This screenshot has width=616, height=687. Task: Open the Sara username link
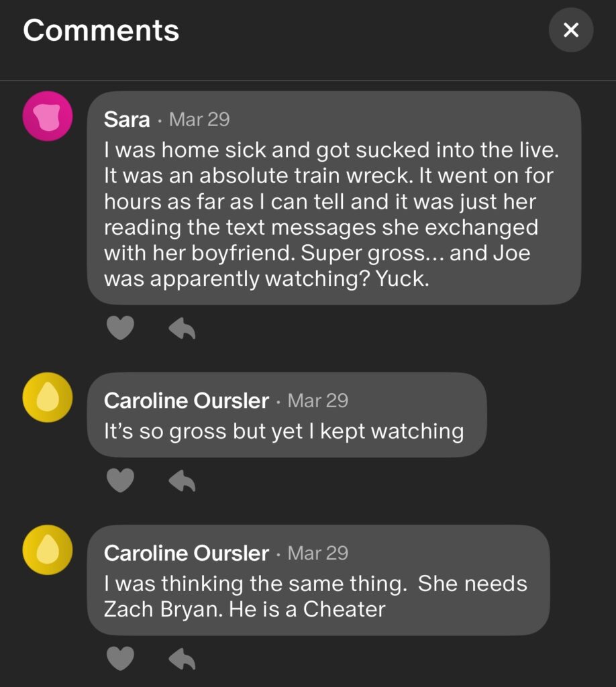(127, 119)
